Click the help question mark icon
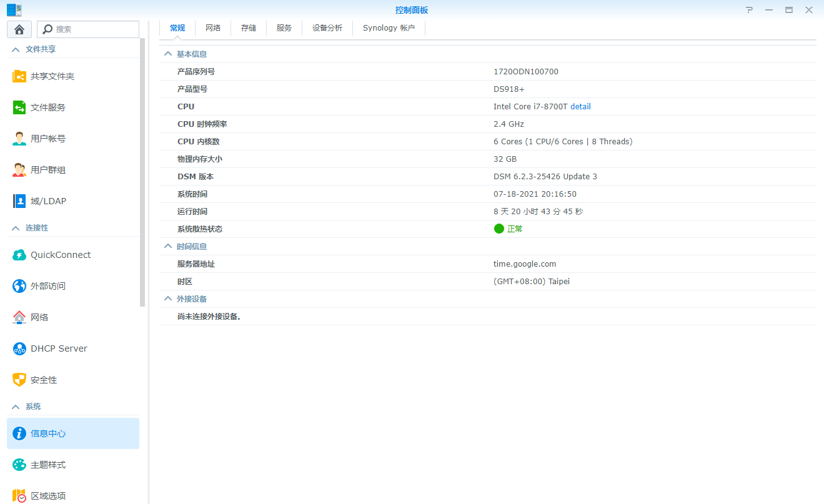The height and width of the screenshot is (504, 824). (x=750, y=10)
